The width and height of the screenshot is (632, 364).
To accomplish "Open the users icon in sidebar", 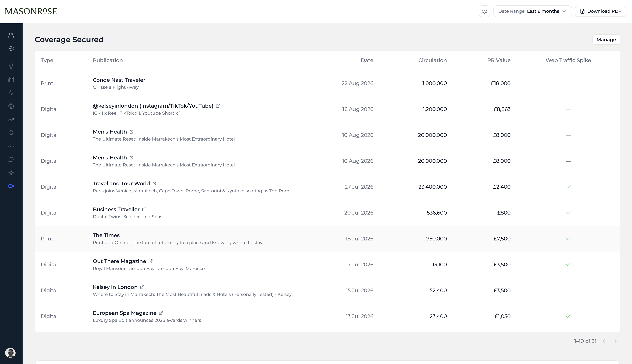I will [x=11, y=35].
